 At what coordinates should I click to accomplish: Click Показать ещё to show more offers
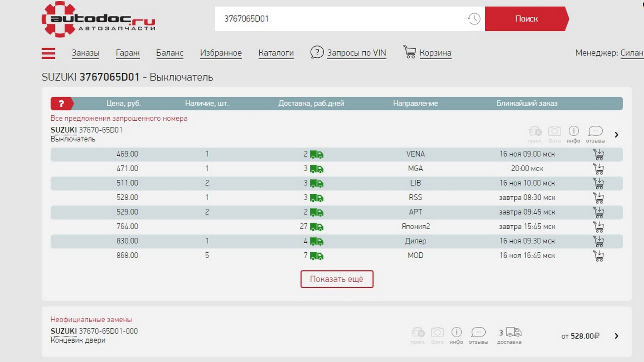point(337,279)
